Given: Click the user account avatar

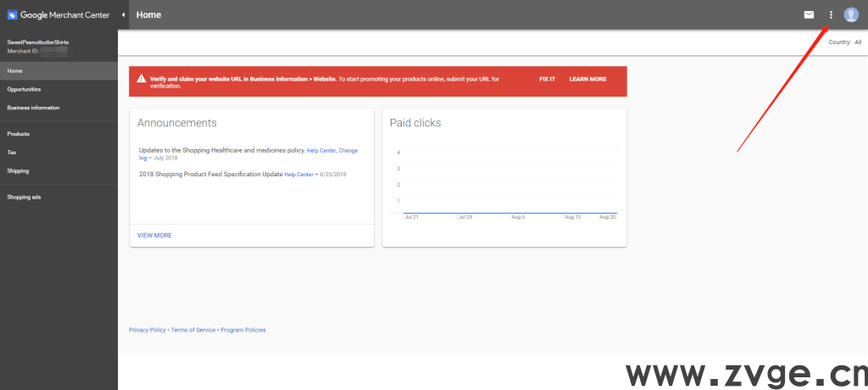Looking at the screenshot, I should pyautogui.click(x=851, y=14).
